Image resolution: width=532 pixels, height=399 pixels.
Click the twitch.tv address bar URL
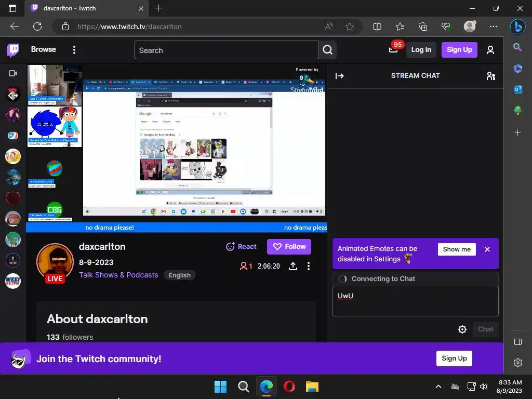[129, 26]
